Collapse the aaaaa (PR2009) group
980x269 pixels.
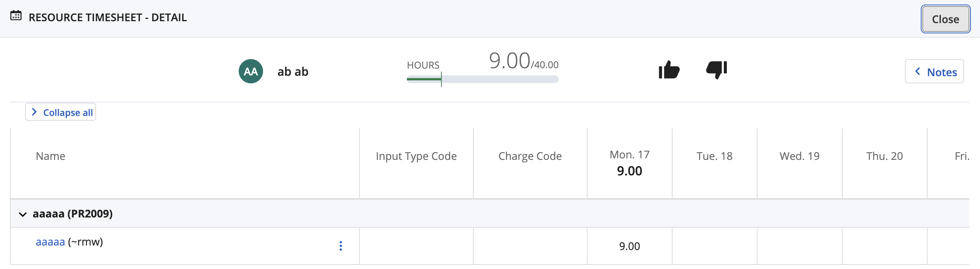click(23, 214)
